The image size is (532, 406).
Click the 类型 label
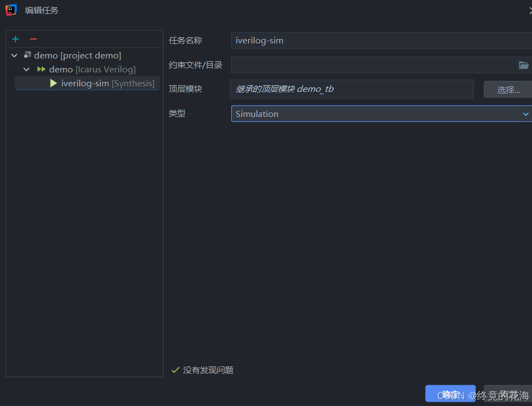(x=177, y=113)
